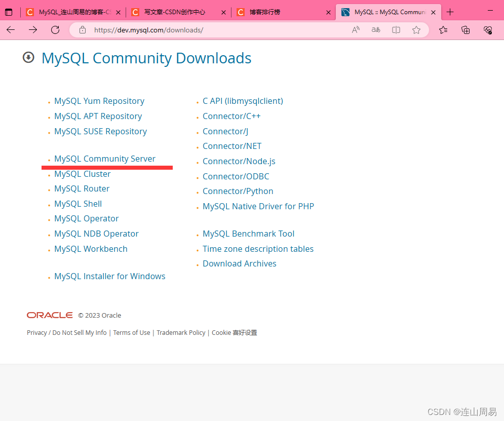Close the MySQL_连山周易的博客 tab
Image resolution: width=504 pixels, height=421 pixels.
tap(119, 13)
